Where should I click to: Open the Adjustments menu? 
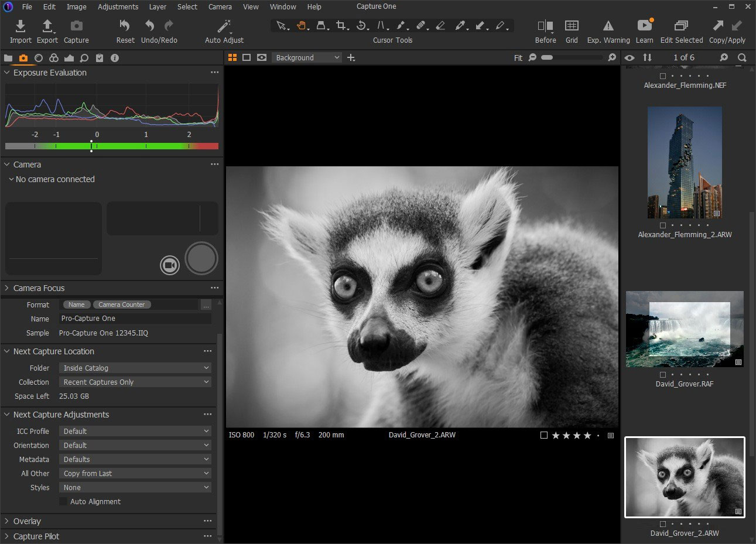[118, 7]
